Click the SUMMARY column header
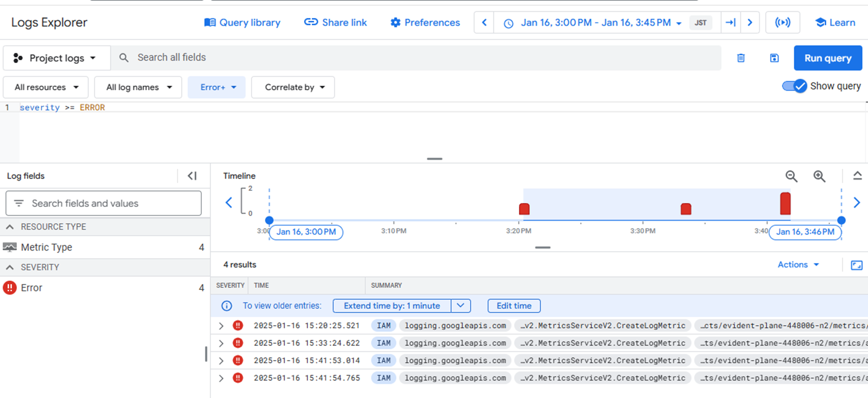Screen dimensions: 868x398 click(x=386, y=285)
